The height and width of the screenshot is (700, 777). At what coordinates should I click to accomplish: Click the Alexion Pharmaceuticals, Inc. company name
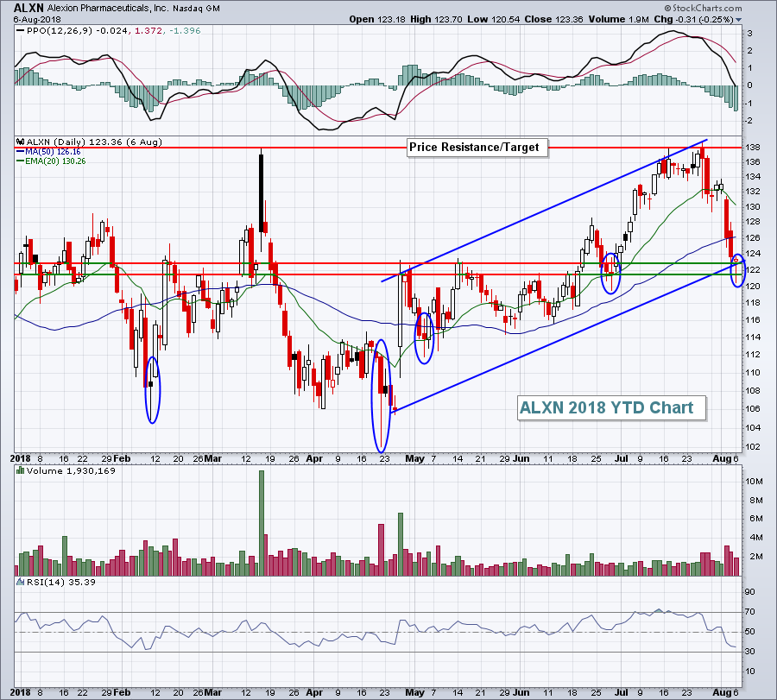[108, 9]
